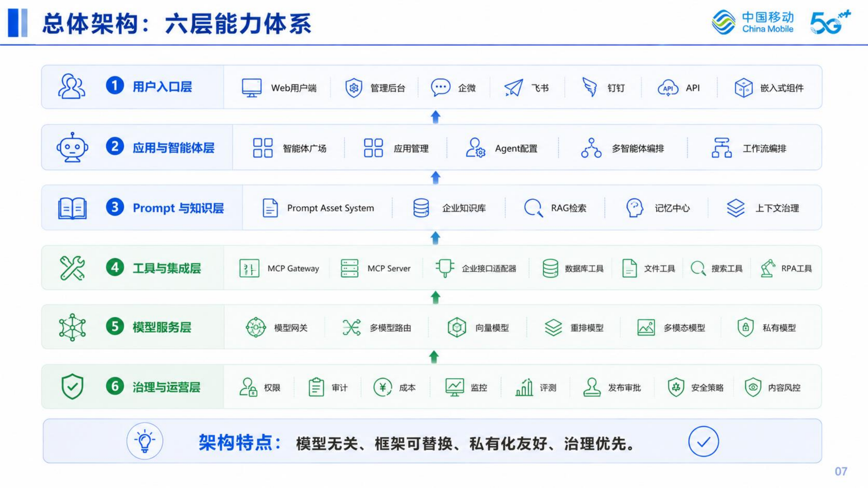Click the RPA工具 robot arm icon

coord(767,268)
